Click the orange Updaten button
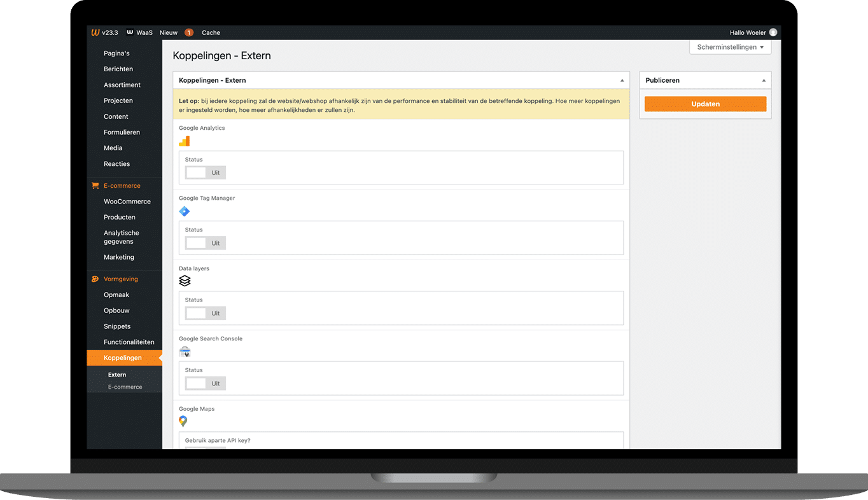 click(x=705, y=104)
